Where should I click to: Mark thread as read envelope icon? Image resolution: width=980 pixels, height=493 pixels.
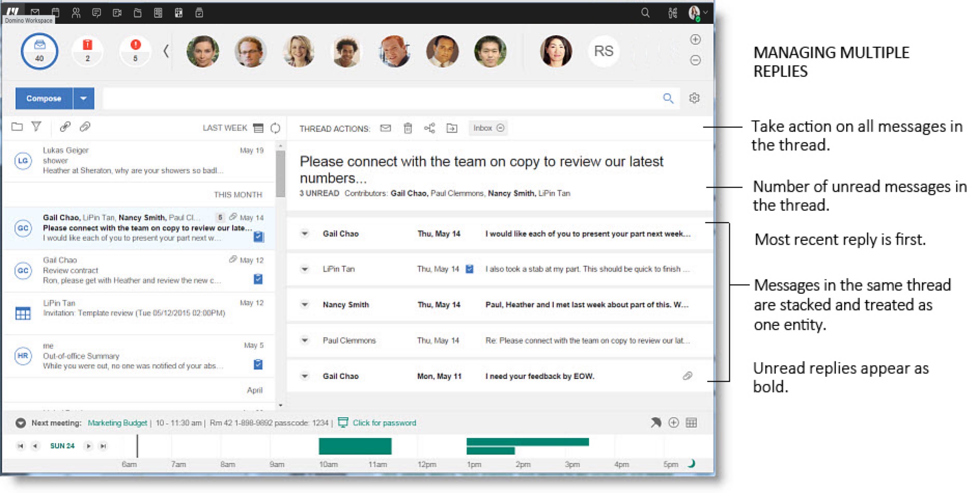click(385, 128)
